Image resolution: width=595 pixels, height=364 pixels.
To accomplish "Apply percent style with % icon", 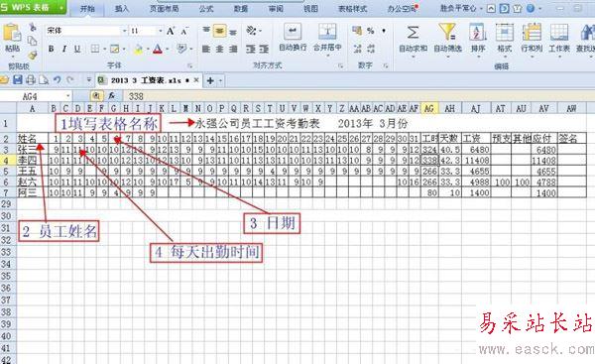I will point(370,31).
